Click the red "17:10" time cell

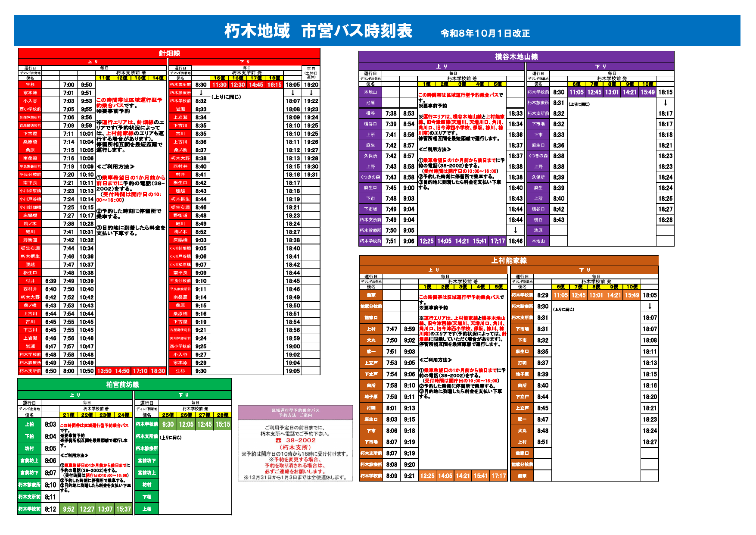[140, 371]
